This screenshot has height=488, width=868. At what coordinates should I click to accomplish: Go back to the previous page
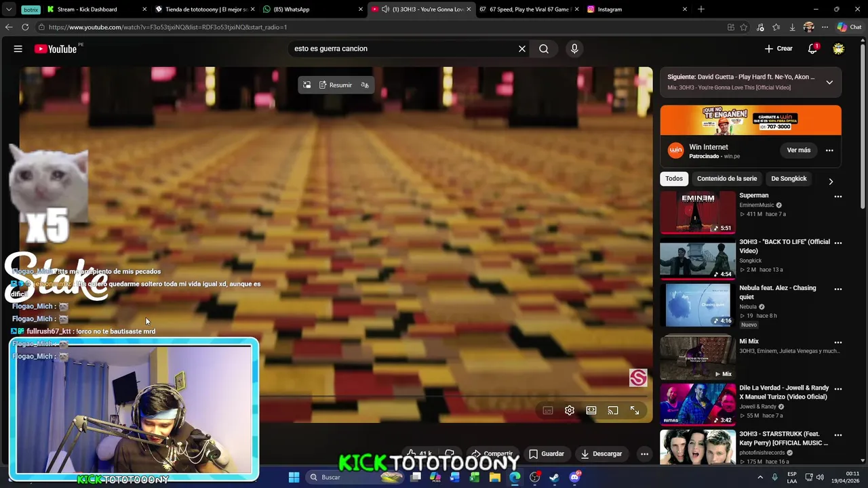[9, 27]
